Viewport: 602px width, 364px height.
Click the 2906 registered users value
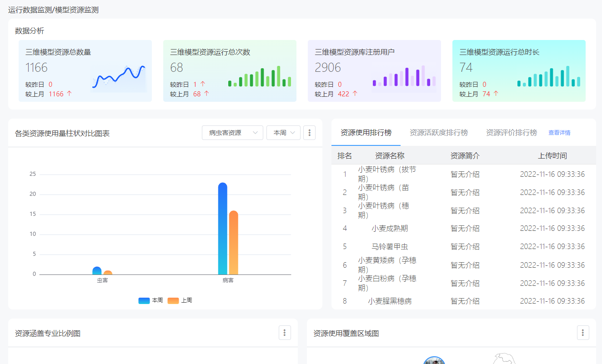coord(328,68)
